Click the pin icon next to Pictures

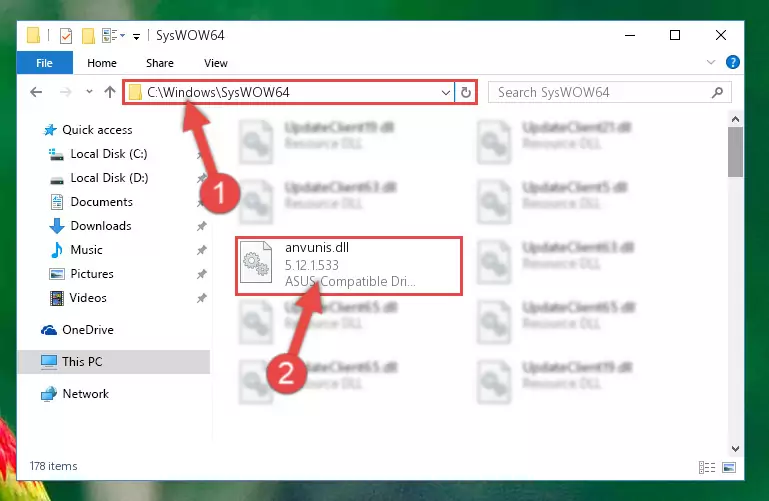(x=201, y=274)
